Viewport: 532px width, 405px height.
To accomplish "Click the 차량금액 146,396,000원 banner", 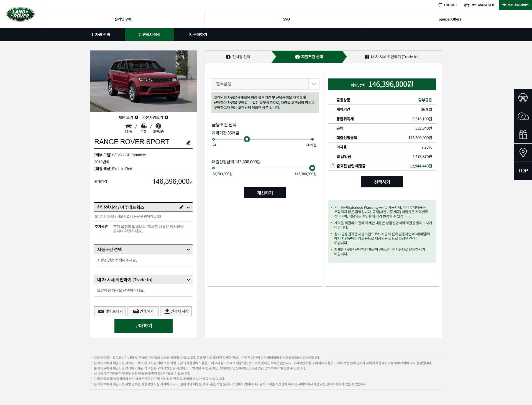I will 382,84.
